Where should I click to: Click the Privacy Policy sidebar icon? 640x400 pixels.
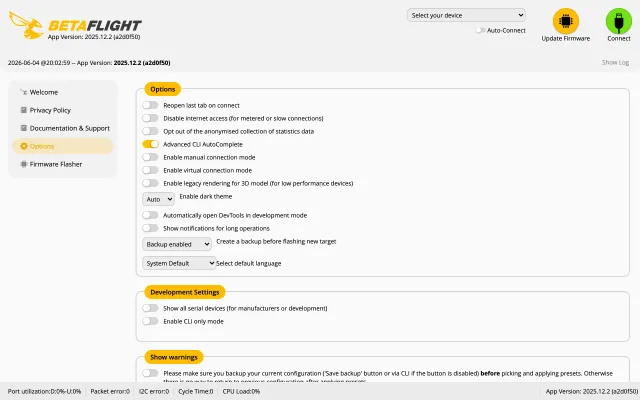point(24,110)
